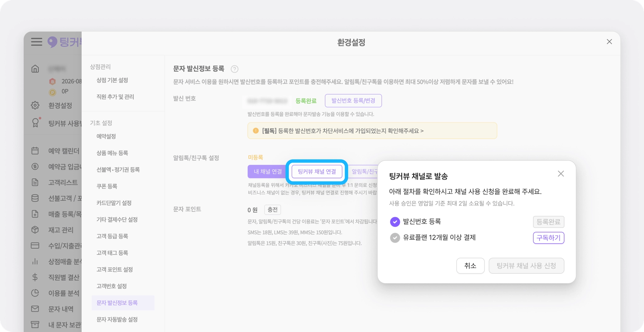644x332 pixels.
Task: Select 선불액·정기권 등록 menu item
Action: [x=118, y=170]
